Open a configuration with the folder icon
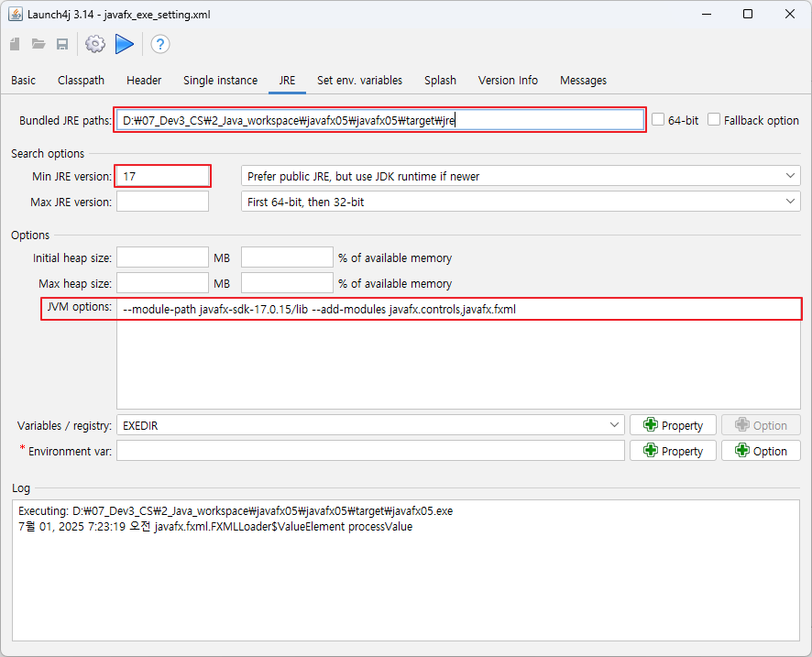Image resolution: width=812 pixels, height=657 pixels. (38, 44)
